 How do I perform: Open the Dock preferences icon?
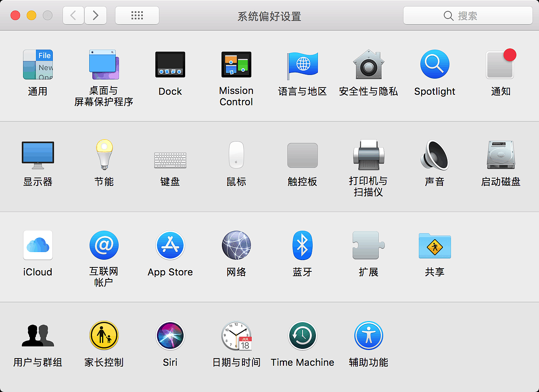coord(170,65)
